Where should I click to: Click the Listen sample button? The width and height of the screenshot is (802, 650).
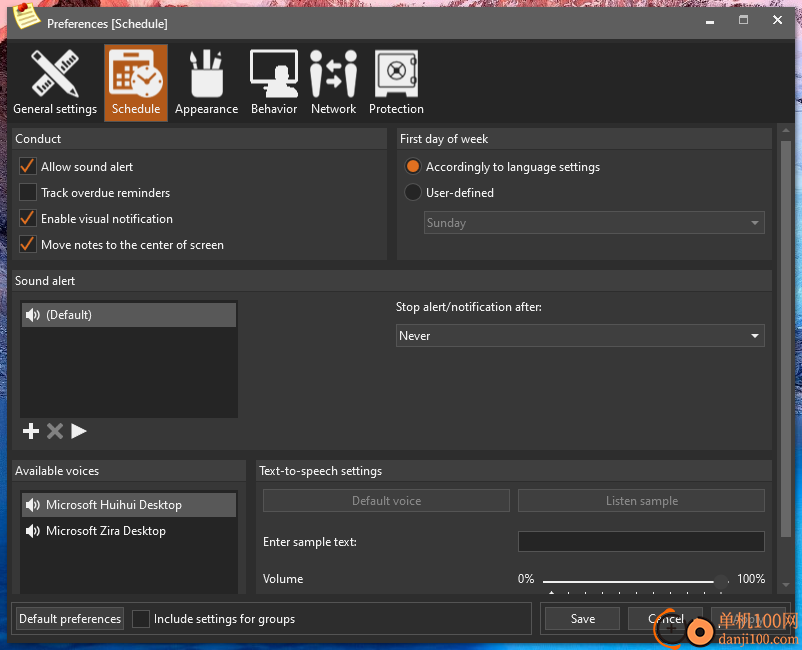pos(641,501)
